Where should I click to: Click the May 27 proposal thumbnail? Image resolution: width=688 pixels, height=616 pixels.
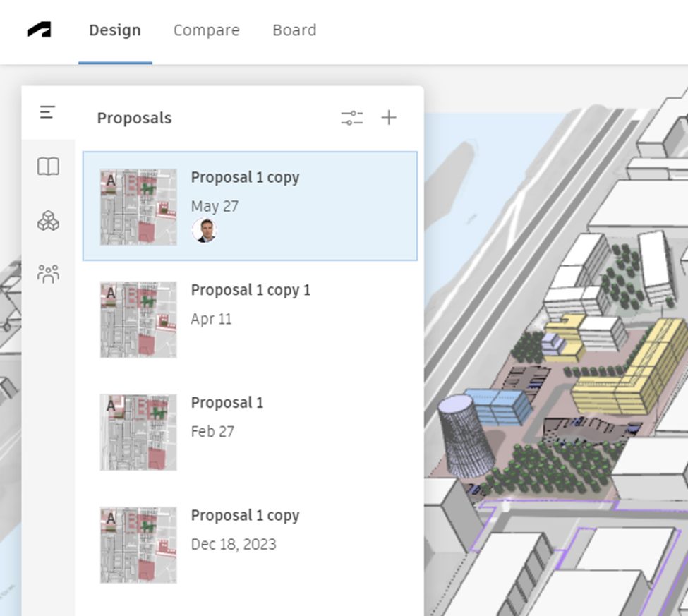click(x=137, y=205)
